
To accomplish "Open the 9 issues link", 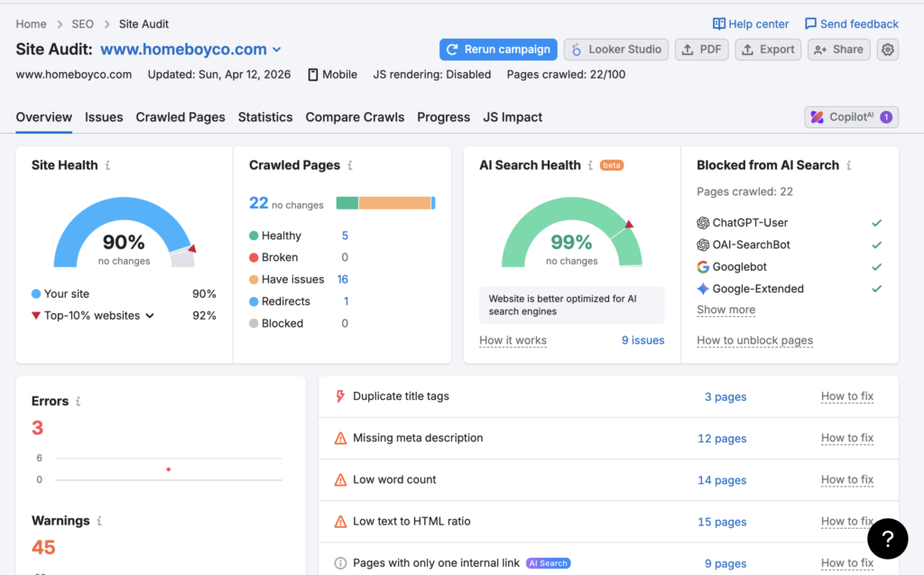I will coord(642,340).
